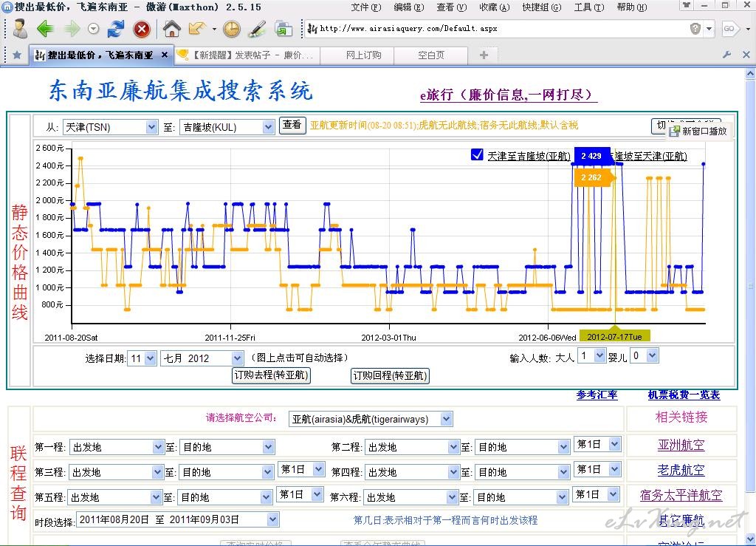Click 订购回程(转亚航) button
This screenshot has width=756, height=546.
(390, 376)
